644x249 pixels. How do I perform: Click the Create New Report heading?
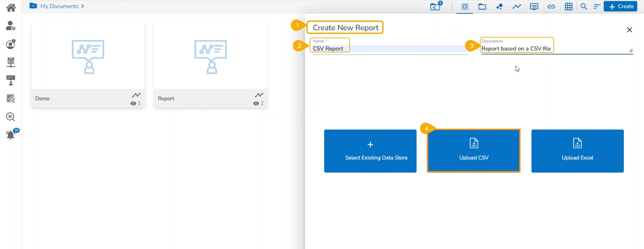(x=346, y=28)
